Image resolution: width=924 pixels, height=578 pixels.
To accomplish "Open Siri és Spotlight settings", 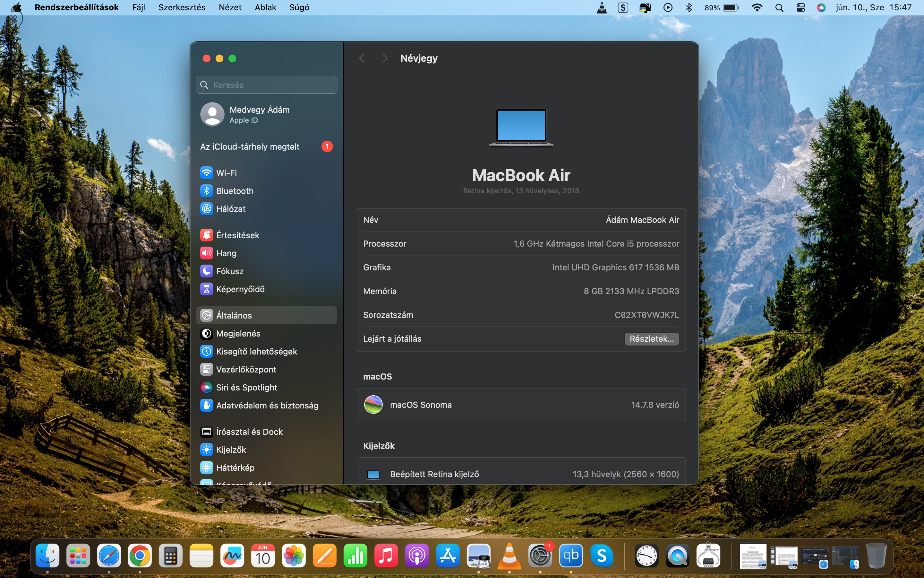I will coord(266,387).
